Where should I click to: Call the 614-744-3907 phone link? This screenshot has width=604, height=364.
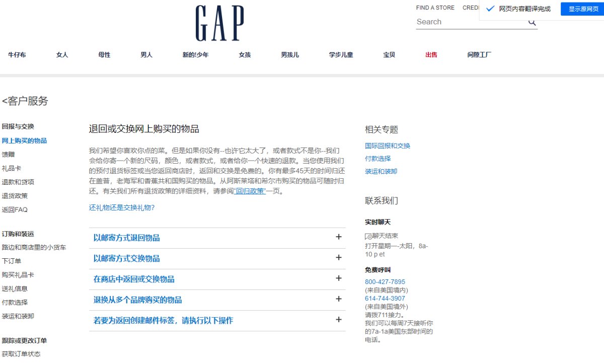(x=385, y=299)
